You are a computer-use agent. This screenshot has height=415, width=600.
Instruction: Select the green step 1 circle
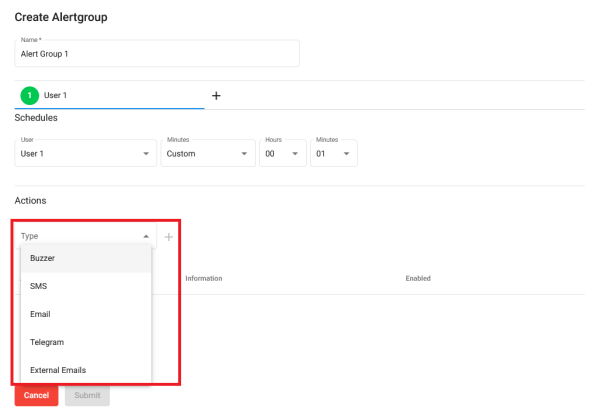pyautogui.click(x=29, y=95)
